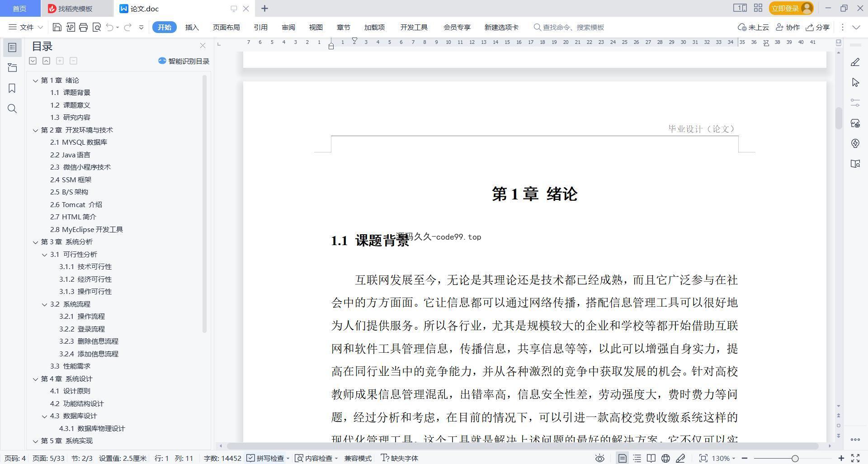Click the reading book icon in right sidebar
Image resolution: width=868 pixels, height=464 pixels.
click(855, 164)
